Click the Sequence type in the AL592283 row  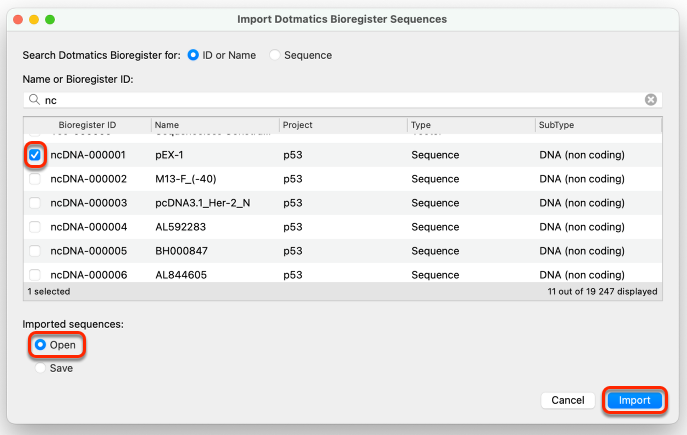point(435,227)
